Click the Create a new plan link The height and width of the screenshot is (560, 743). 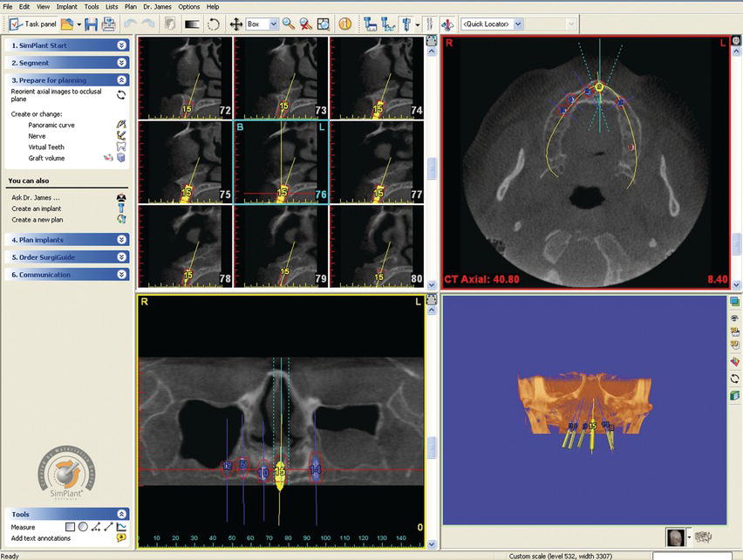click(x=38, y=219)
